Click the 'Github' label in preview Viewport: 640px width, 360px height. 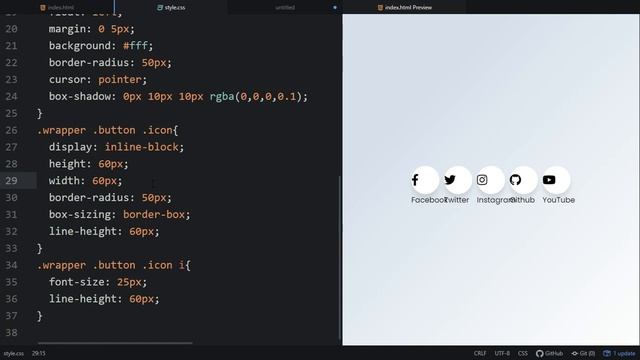coord(522,200)
